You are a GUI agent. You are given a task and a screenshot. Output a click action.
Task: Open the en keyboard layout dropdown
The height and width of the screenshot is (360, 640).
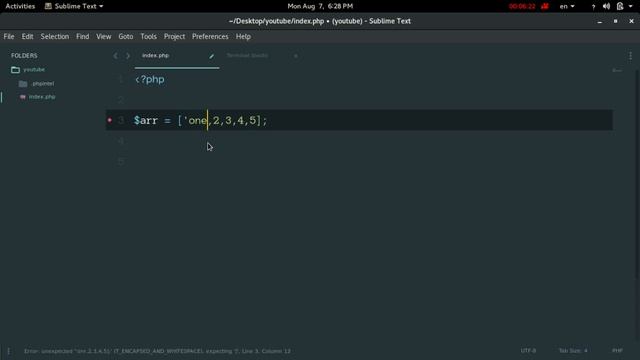[x=567, y=6]
